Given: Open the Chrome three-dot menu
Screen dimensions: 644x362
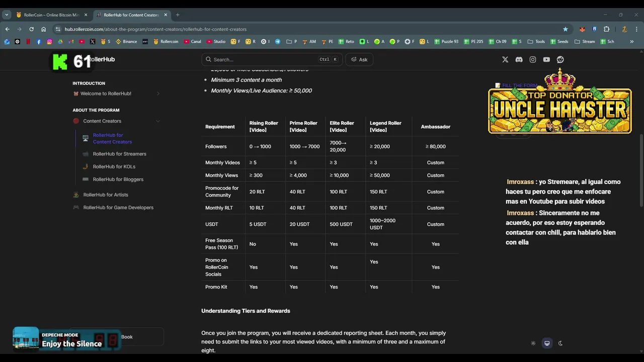Looking at the screenshot, I should tap(636, 29).
